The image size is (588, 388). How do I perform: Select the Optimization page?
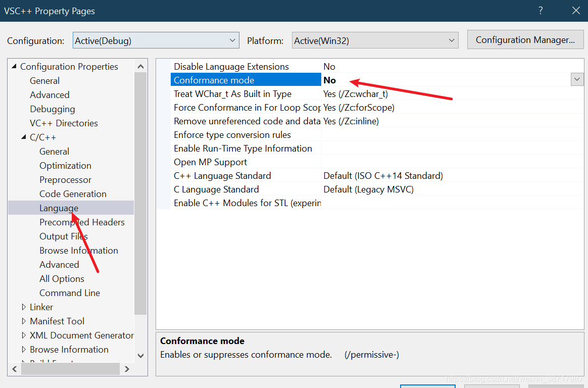[x=65, y=166]
